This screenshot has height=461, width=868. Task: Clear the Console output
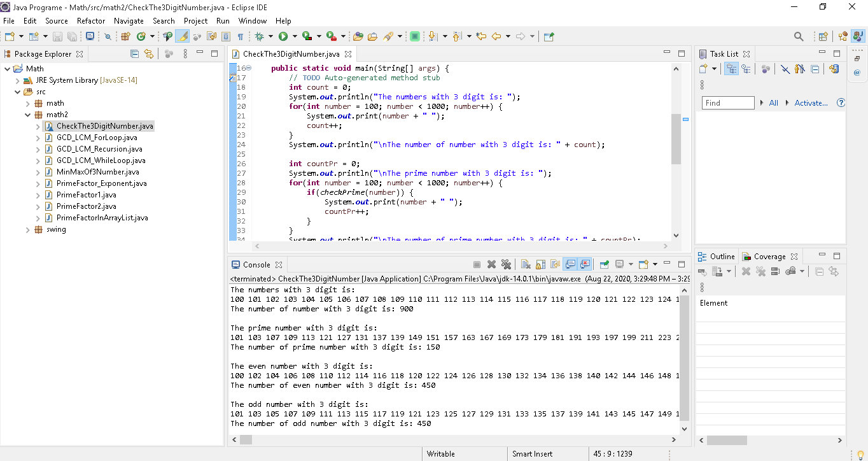tap(526, 264)
